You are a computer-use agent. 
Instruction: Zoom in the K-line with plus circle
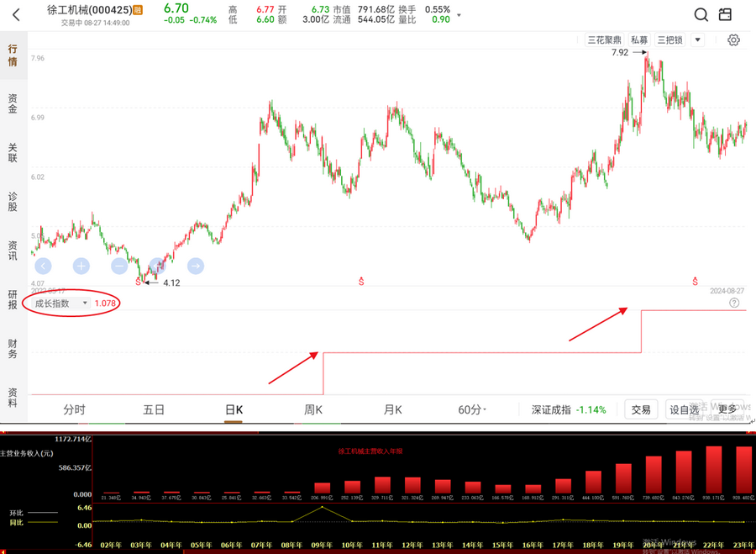coord(81,266)
